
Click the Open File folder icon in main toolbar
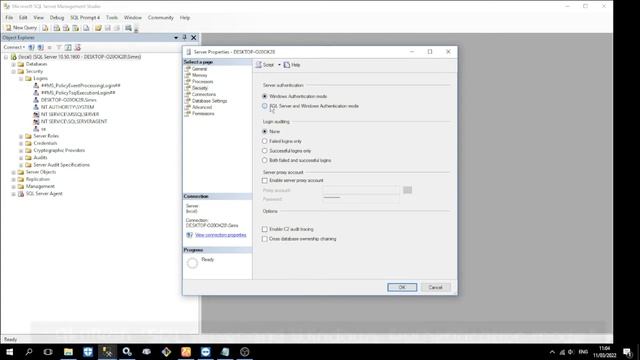[98, 28]
